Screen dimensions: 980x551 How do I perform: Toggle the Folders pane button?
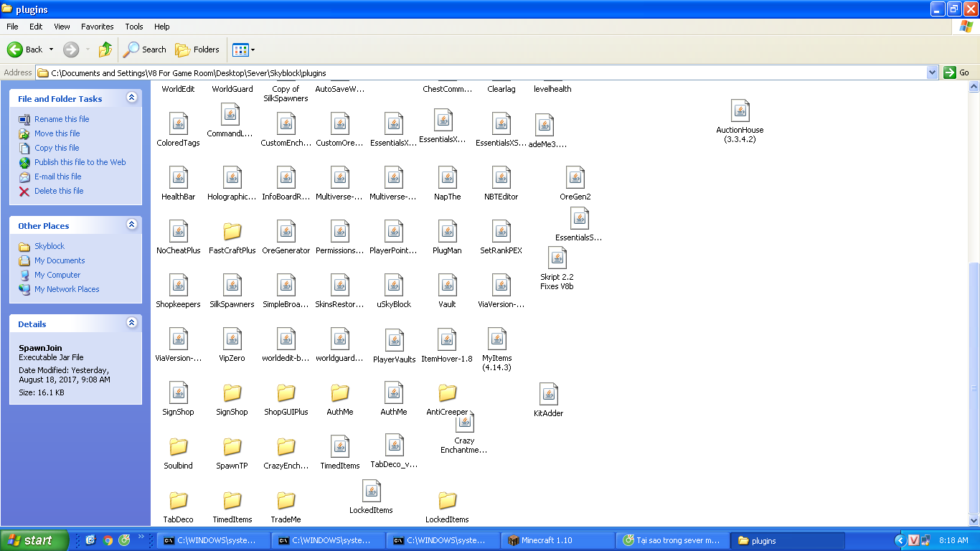pos(197,50)
